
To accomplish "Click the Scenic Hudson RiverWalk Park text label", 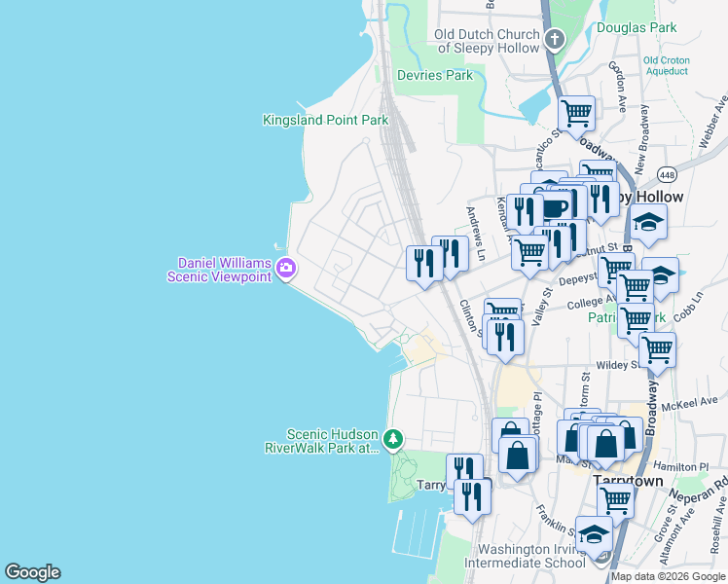I will point(322,441).
